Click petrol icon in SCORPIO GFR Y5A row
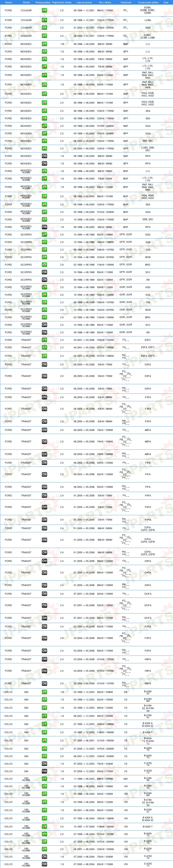Image resolution: width=173 pixels, height=868 pixels. pos(44,250)
